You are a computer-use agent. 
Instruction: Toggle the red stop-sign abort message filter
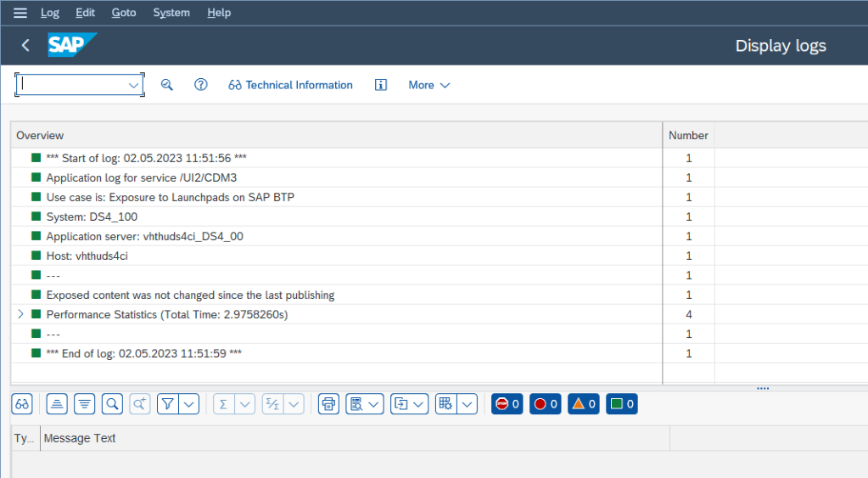coord(507,404)
